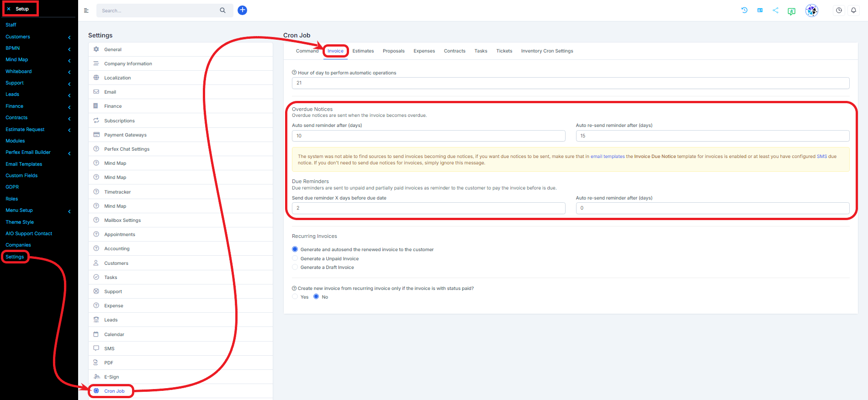Open Mailbox Settings in settings list
Image resolution: width=868 pixels, height=400 pixels.
pos(180,220)
